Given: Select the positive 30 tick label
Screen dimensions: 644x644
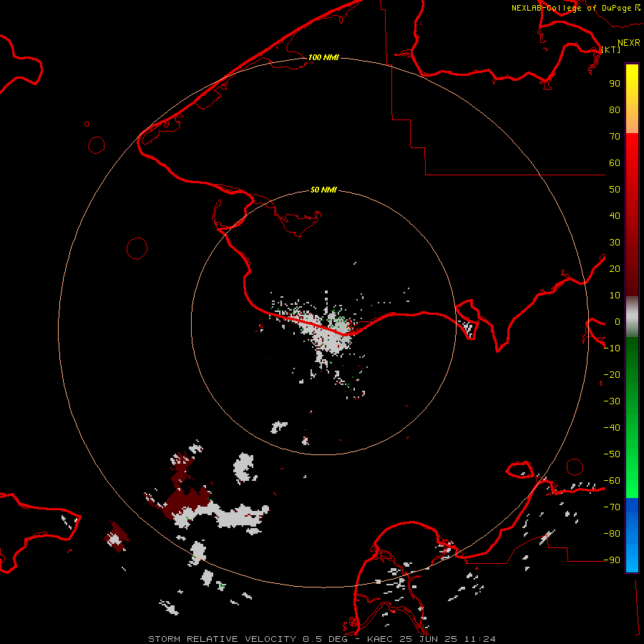Looking at the screenshot, I should coord(615,243).
